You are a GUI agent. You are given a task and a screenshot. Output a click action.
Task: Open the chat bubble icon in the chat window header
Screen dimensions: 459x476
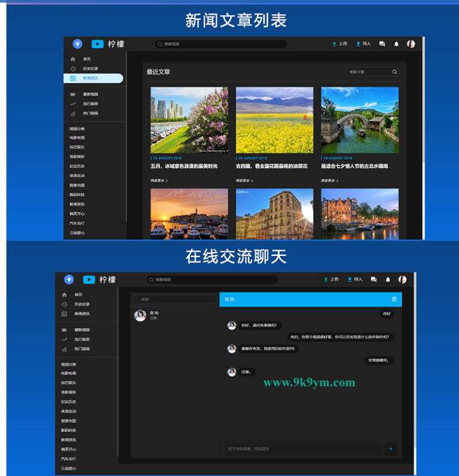click(x=374, y=279)
